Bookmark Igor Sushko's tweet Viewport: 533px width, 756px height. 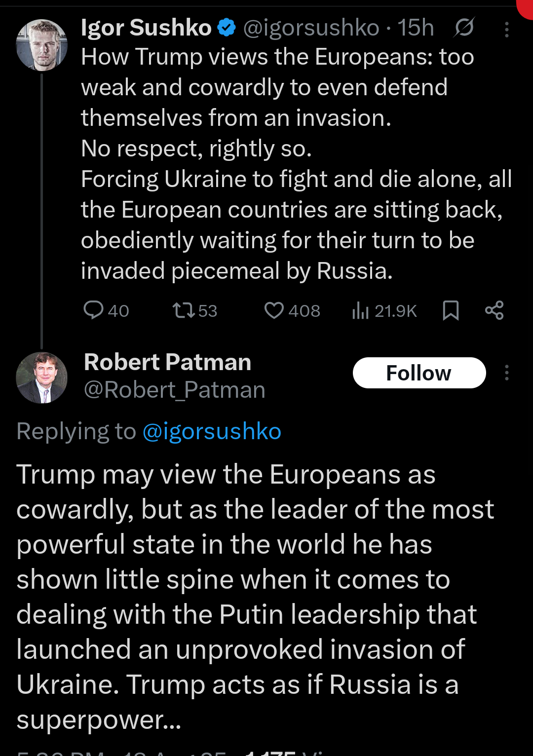[451, 310]
